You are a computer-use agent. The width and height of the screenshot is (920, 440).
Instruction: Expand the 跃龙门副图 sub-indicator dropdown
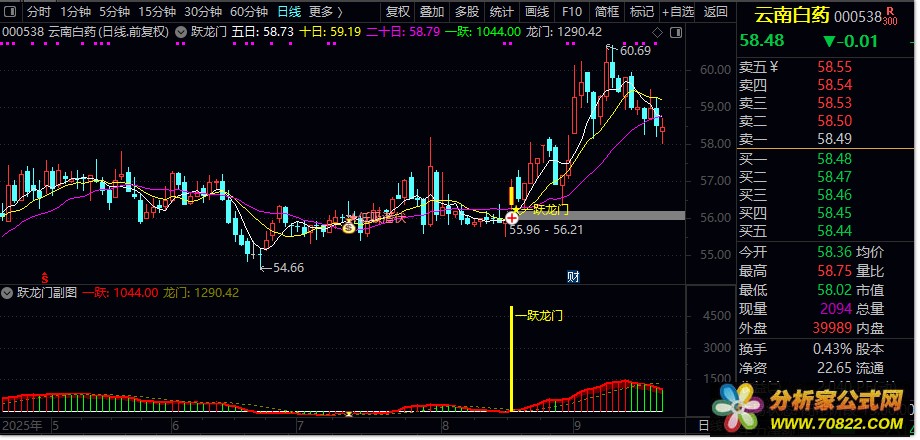point(8,292)
